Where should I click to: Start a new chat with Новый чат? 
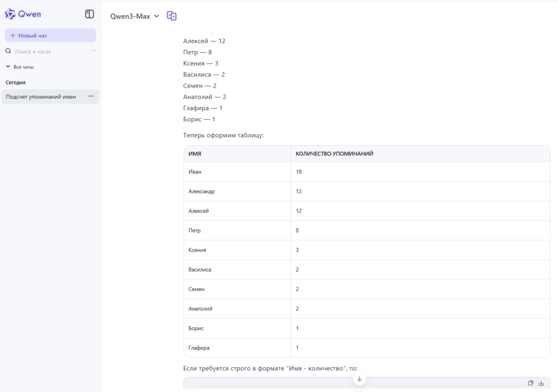(50, 35)
